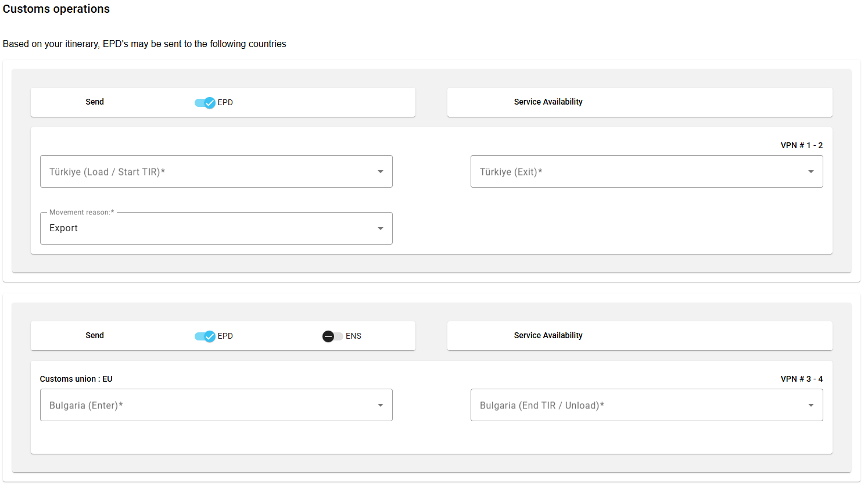The image size is (868, 495).
Task: Click the Send label in the Bulgaria section
Action: (95, 336)
